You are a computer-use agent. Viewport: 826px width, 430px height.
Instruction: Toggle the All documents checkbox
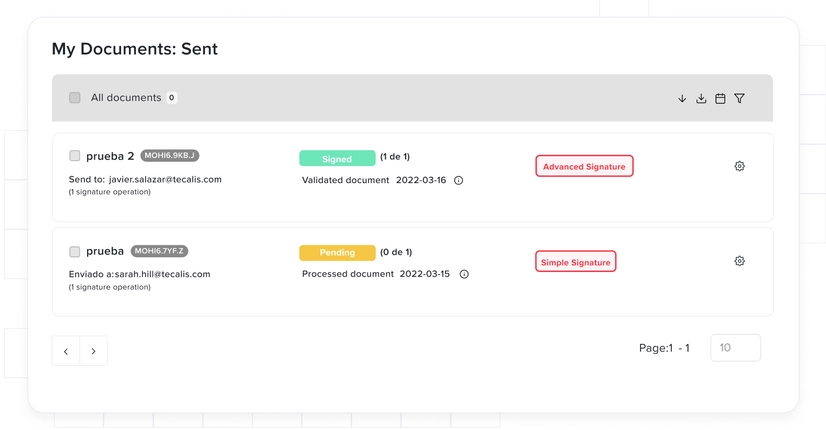tap(75, 98)
